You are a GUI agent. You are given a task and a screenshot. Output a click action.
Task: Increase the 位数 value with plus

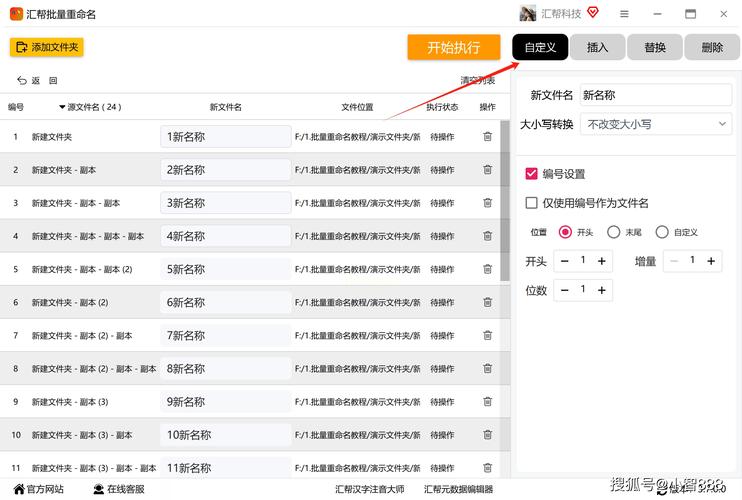(602, 290)
